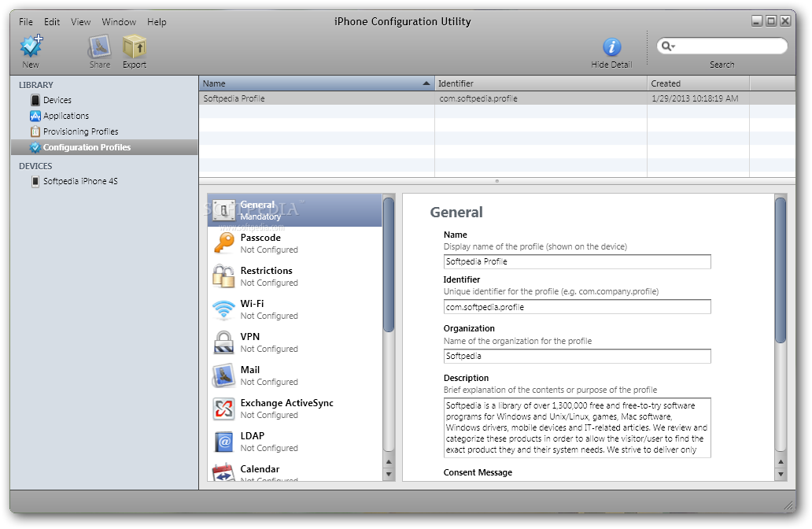Open the File menu
Screen dimensions: 812x529
tap(26, 22)
